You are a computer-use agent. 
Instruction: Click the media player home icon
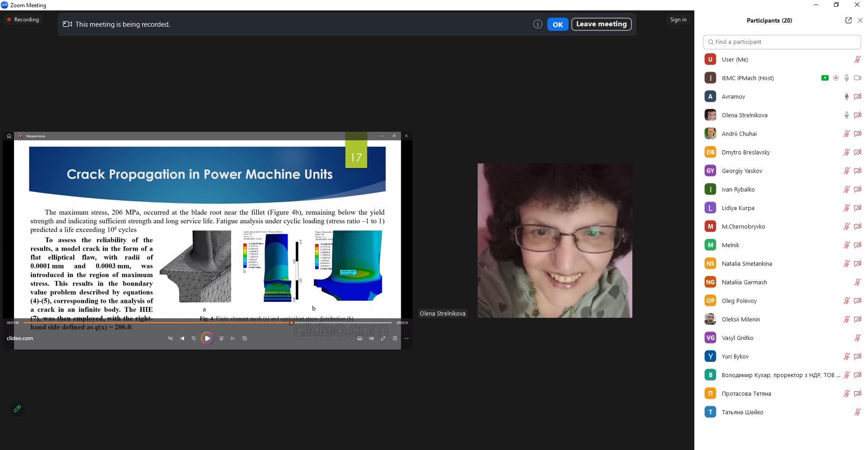pos(9,136)
